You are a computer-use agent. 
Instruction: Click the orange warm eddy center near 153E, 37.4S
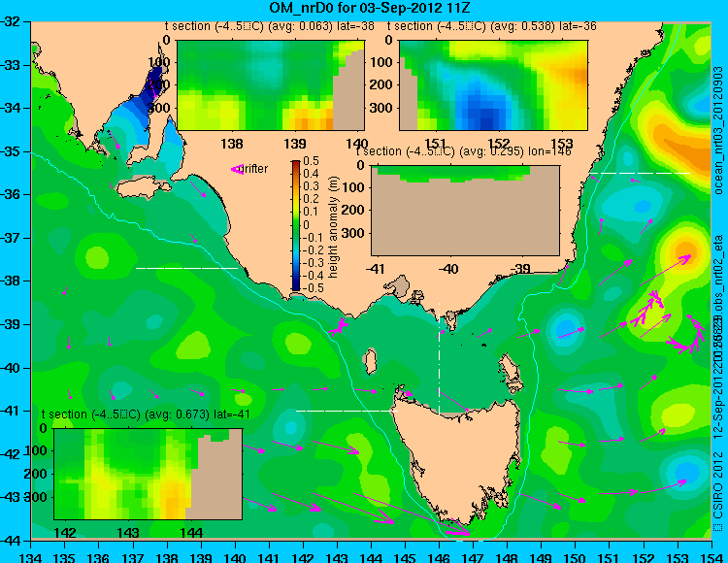(685, 253)
